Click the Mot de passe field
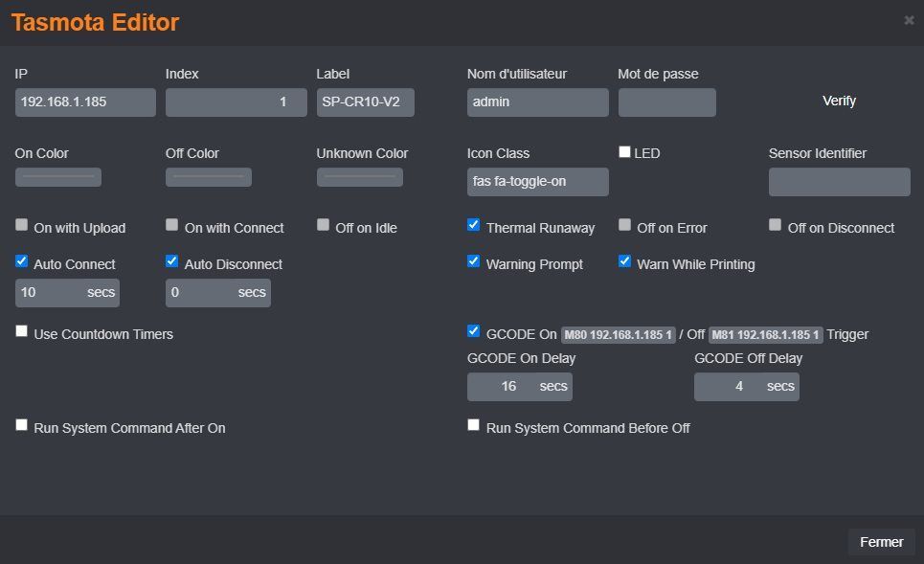 (x=667, y=102)
